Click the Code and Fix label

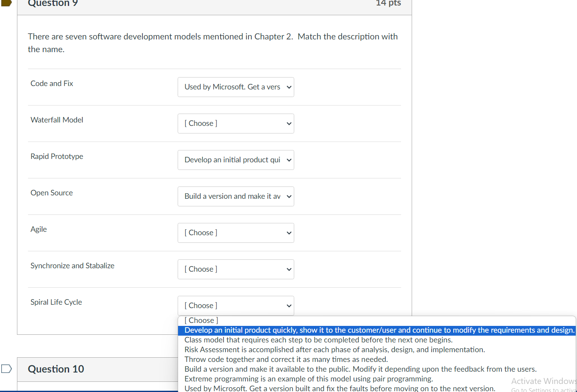52,83
